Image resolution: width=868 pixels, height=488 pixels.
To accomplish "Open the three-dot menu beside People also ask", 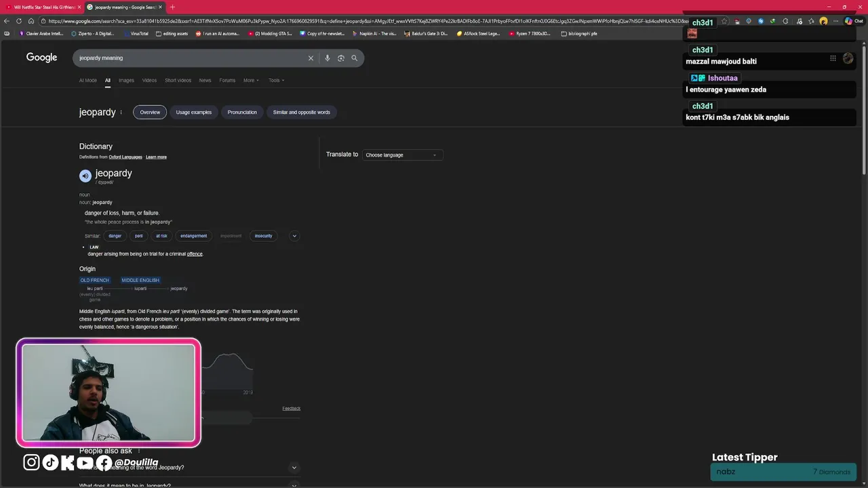I will [x=139, y=451].
